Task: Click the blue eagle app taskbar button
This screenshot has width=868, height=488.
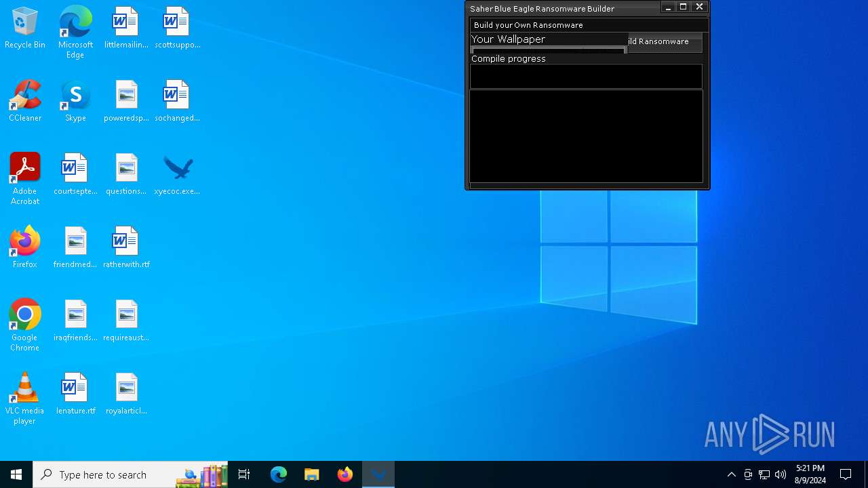Action: (378, 474)
